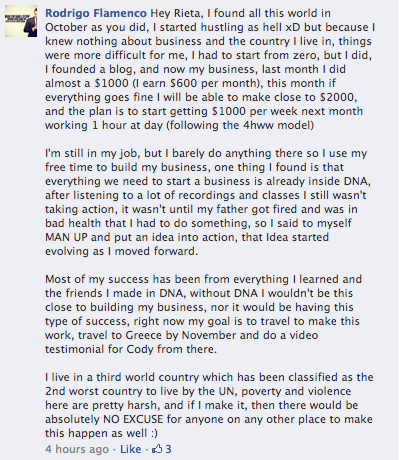Viewport: 399px width, 460px height.
Task: Open the '4 hours ago' timestamp
Action: [x=77, y=449]
